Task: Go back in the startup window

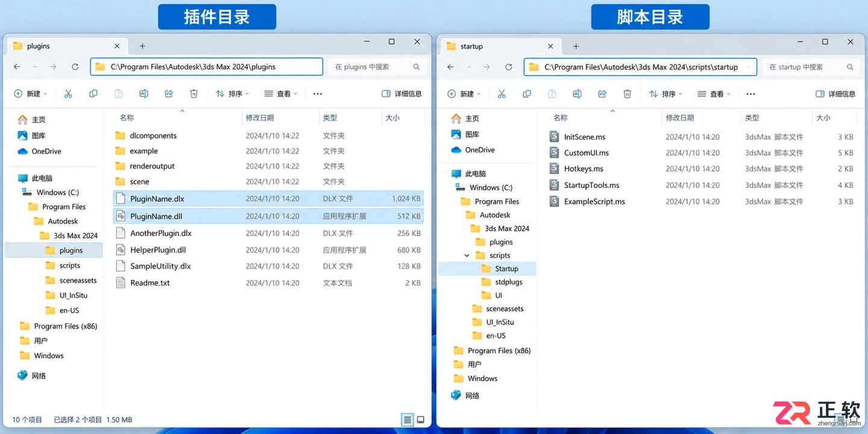Action: [x=450, y=67]
